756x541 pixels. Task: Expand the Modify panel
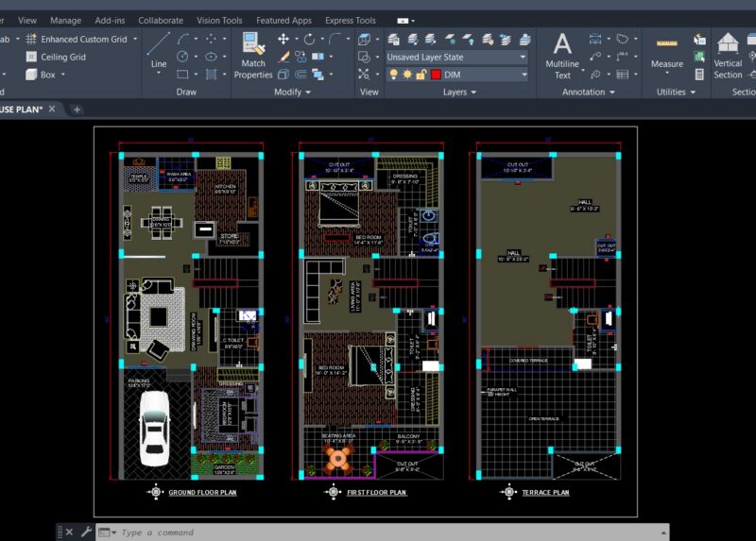292,92
